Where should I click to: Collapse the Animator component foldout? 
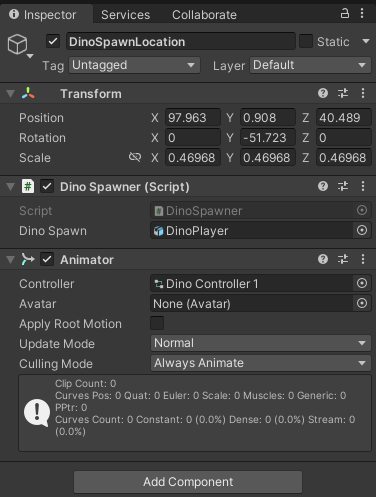click(x=11, y=260)
